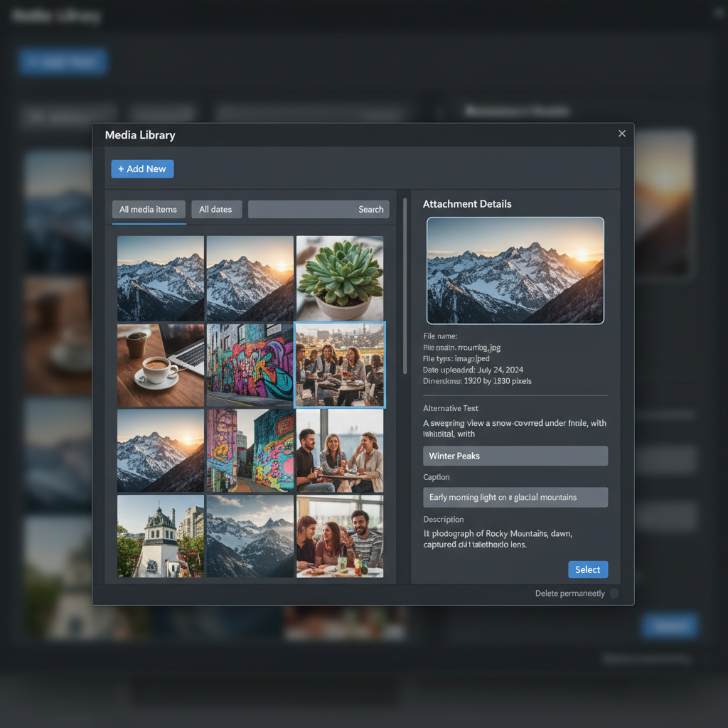Click the Add New button in the modal

tap(142, 168)
